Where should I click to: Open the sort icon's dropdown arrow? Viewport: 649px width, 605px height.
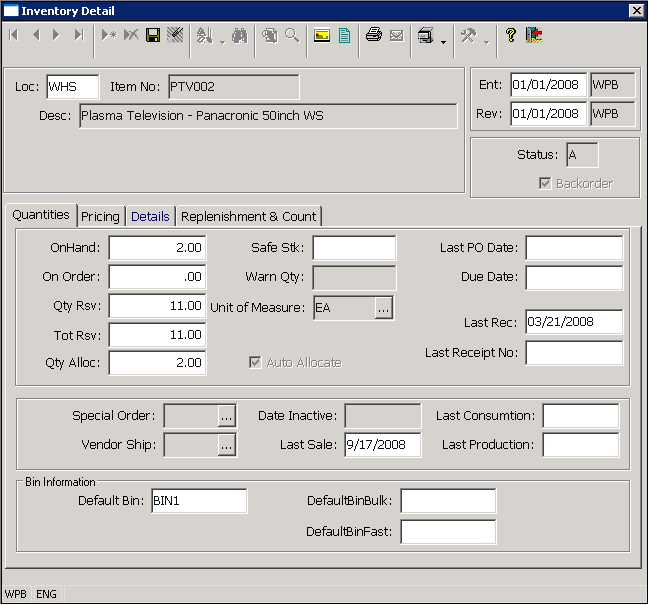(x=222, y=42)
